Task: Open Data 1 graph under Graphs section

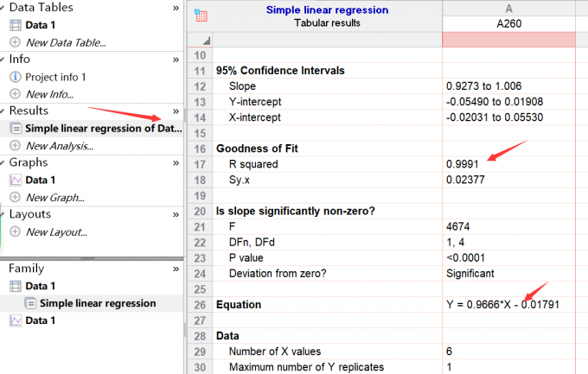Action: [40, 180]
